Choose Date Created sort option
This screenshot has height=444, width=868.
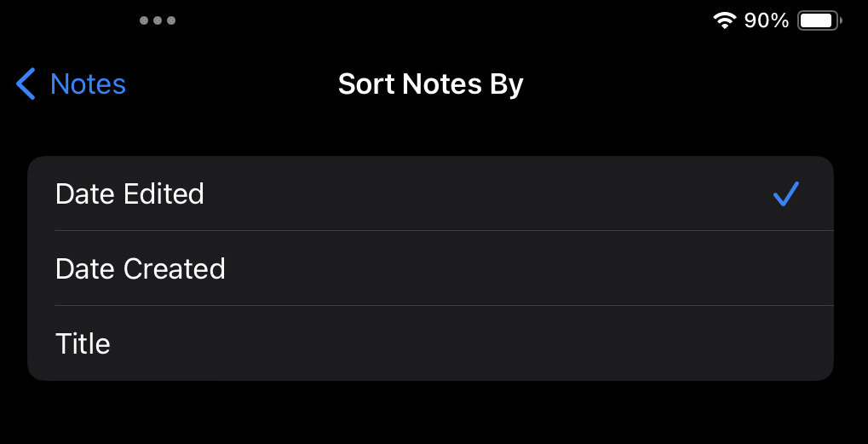click(430, 268)
